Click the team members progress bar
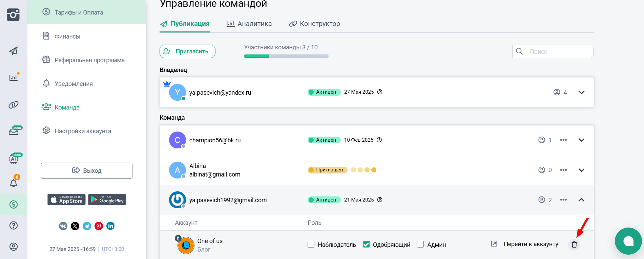 tap(286, 56)
